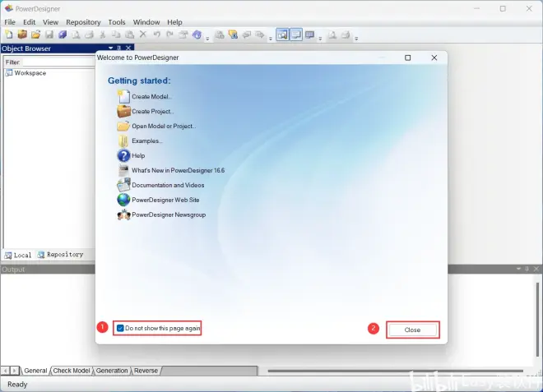Pin the Object Browser panel

[x=119, y=48]
